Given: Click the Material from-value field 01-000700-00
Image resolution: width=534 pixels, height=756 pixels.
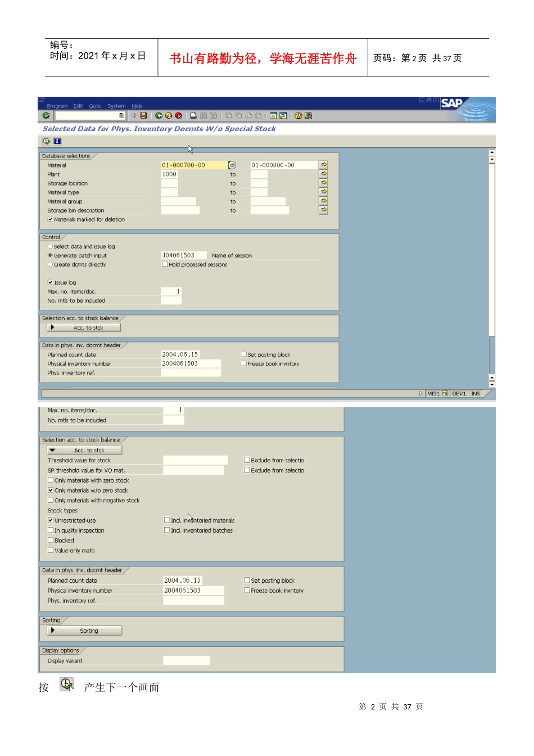Looking at the screenshot, I should [194, 165].
